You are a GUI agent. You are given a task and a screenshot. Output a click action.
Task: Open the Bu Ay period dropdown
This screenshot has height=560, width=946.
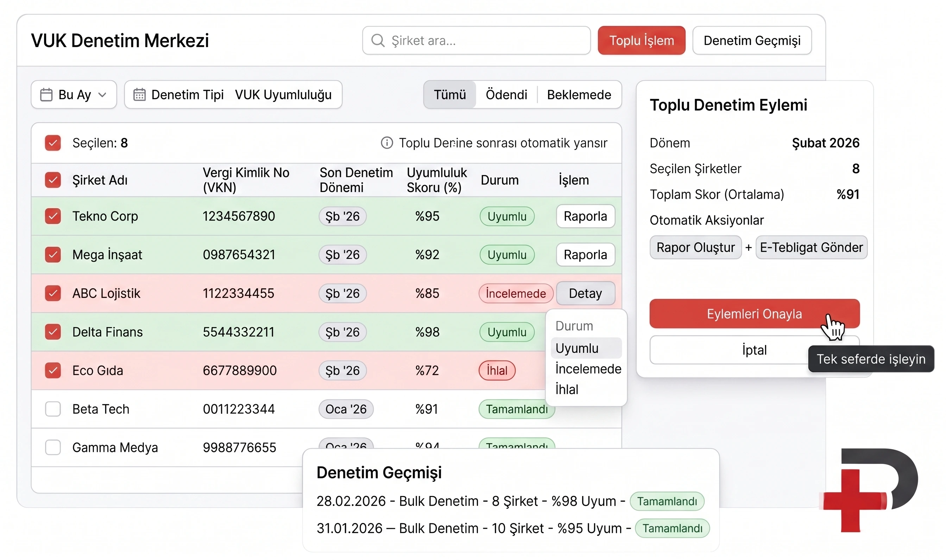[x=74, y=94]
